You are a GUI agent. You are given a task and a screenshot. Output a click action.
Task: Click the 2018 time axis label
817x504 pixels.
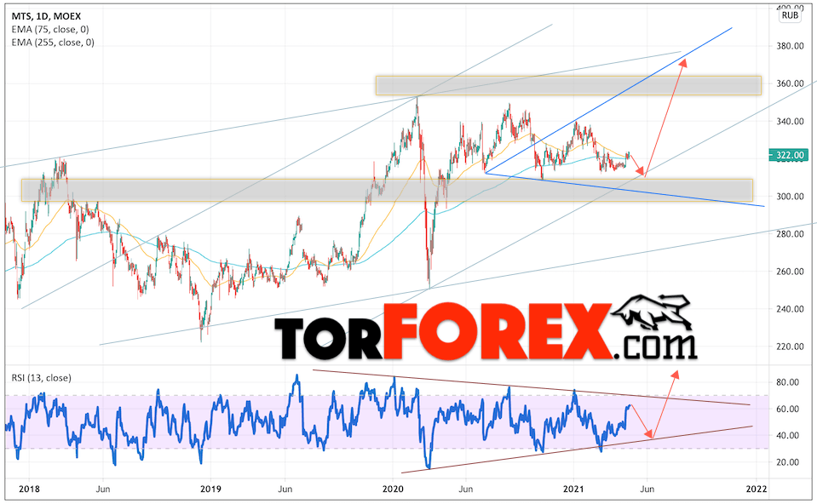point(29,489)
